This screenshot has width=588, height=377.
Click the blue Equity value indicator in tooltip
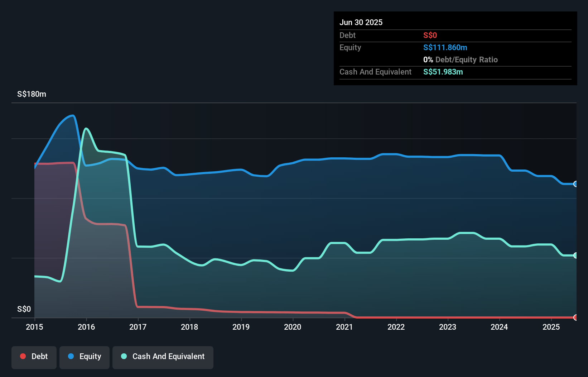445,47
